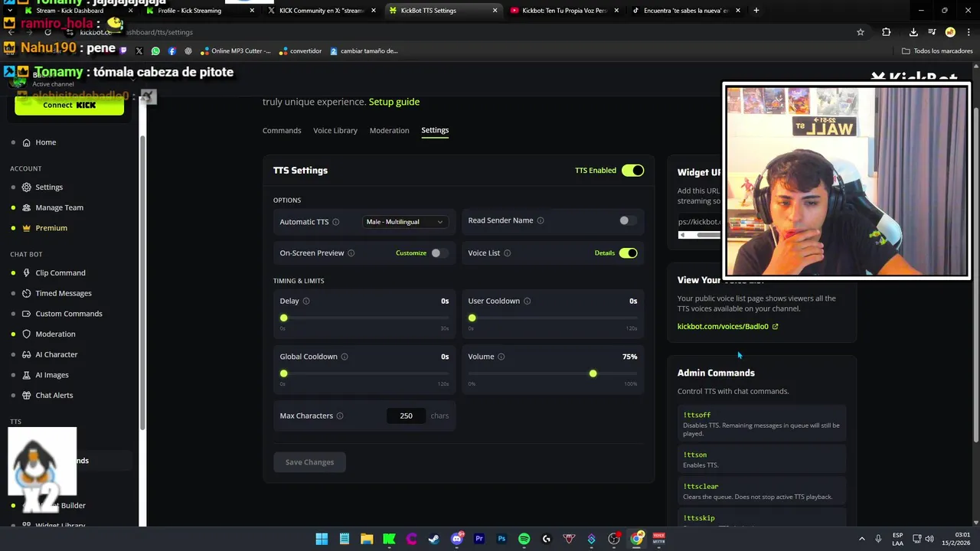Click the Chat Alerts icon
This screenshot has height=551, width=980.
click(x=27, y=396)
